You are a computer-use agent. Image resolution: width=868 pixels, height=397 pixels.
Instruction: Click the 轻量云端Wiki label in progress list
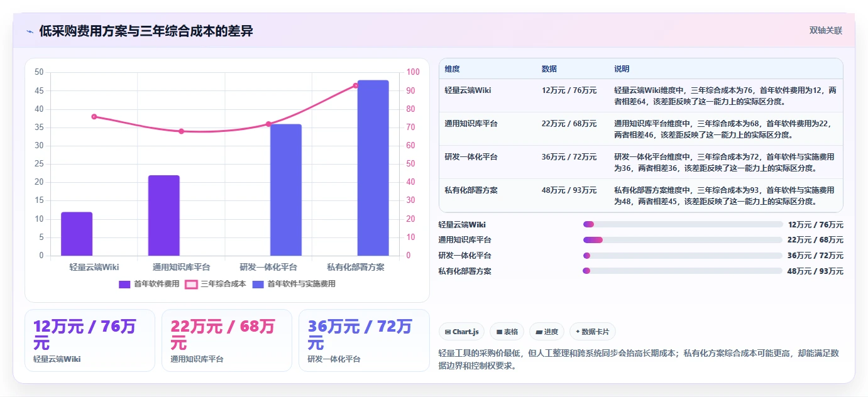point(462,225)
